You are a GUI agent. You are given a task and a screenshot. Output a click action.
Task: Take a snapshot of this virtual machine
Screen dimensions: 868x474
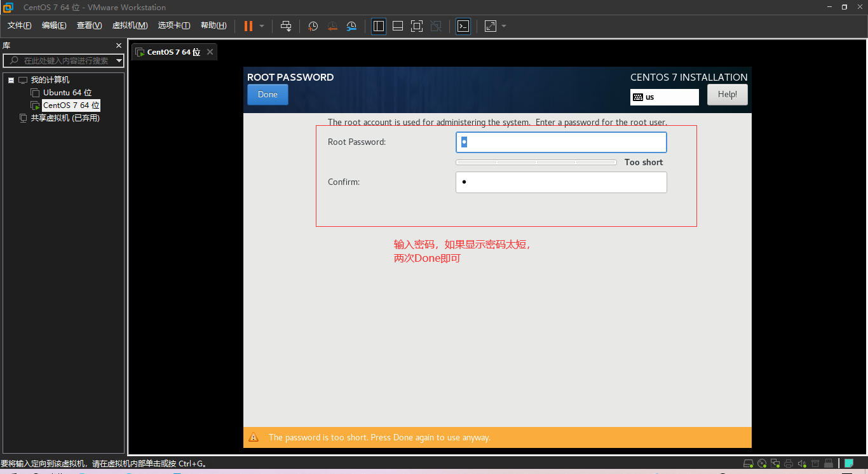click(x=313, y=26)
